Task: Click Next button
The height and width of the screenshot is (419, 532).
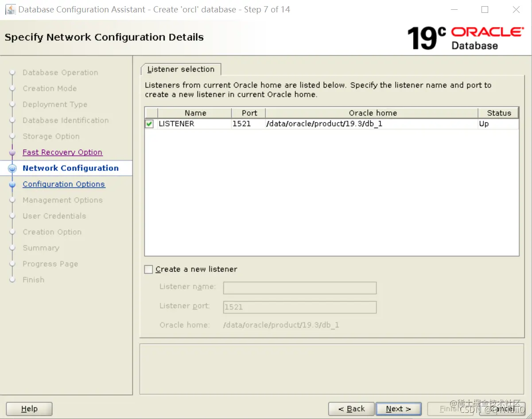Action: click(x=398, y=409)
